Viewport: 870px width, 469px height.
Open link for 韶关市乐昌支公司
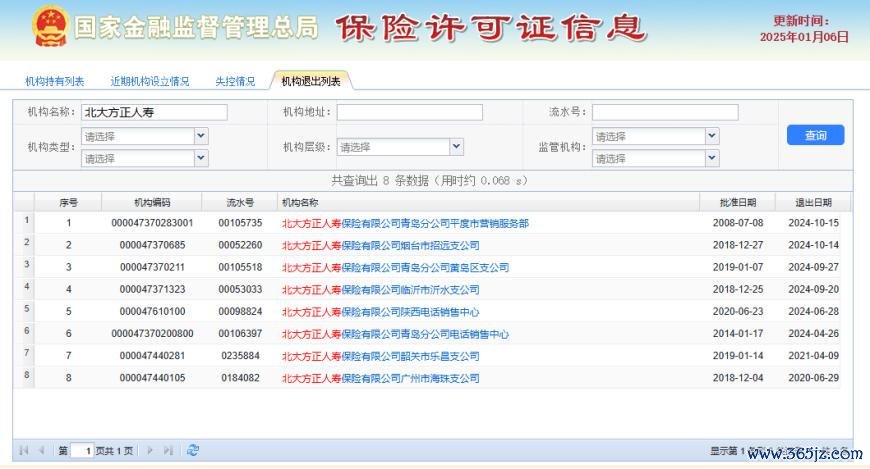point(381,356)
